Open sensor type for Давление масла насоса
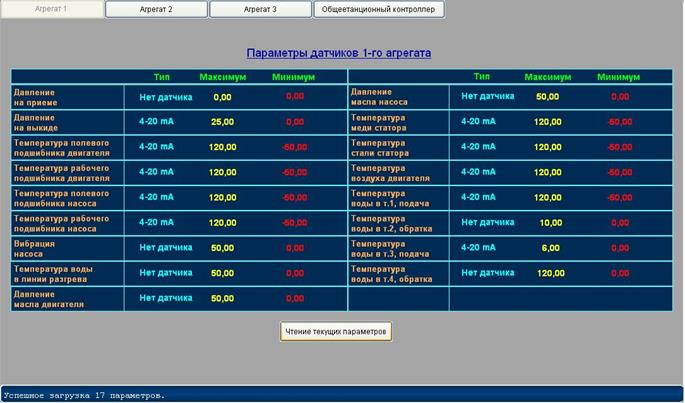685x403 pixels. click(x=488, y=97)
